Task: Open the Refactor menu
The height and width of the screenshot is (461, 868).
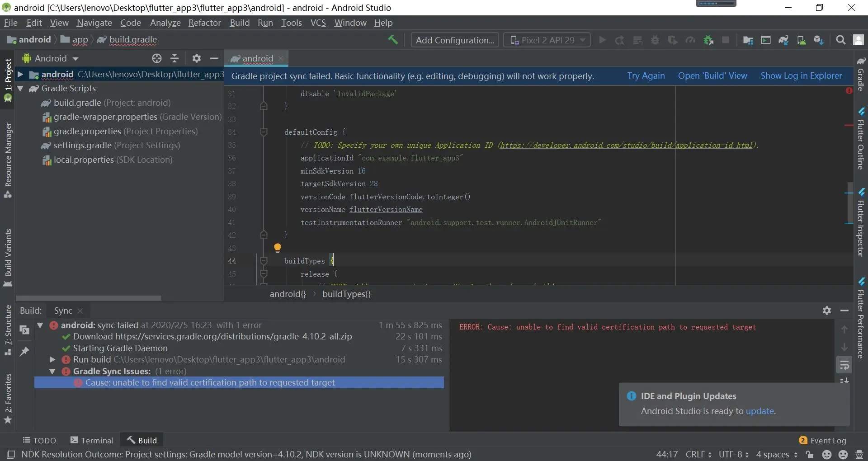Action: pos(205,23)
